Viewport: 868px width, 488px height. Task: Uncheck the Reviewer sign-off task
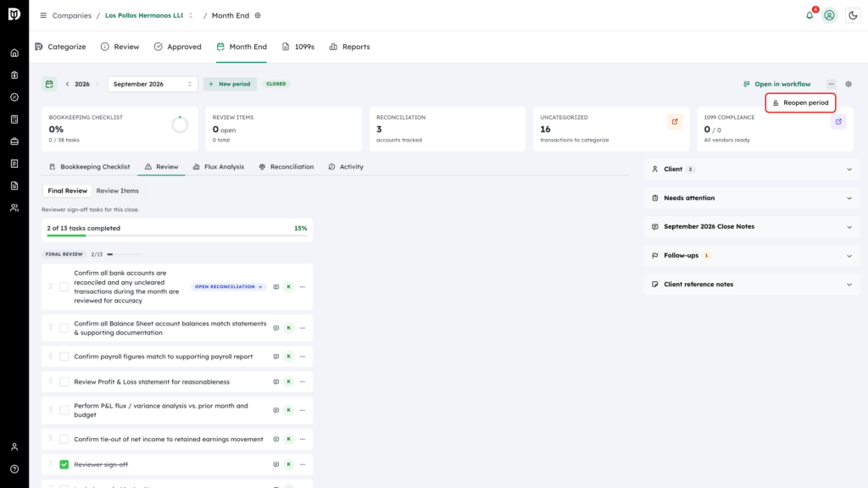[64, 465]
